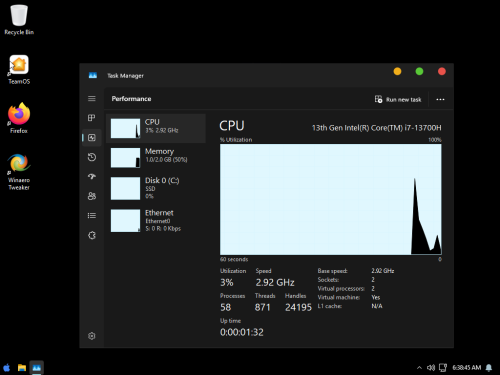
Task: Click Run new task button
Action: [398, 99]
